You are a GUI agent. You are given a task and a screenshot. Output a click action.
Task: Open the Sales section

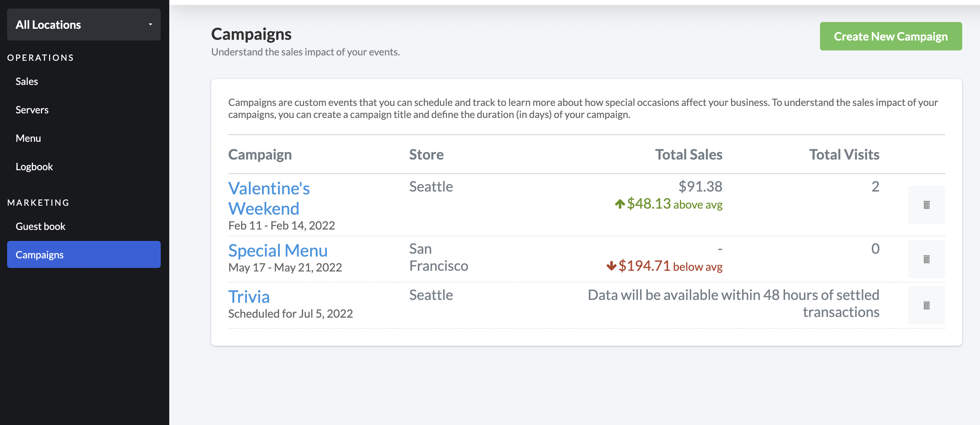tap(27, 81)
